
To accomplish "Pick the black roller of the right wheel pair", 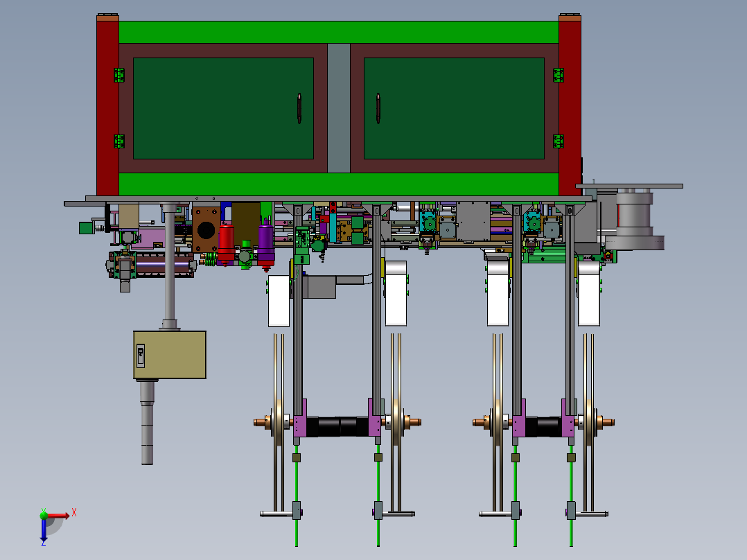I will (x=543, y=426).
